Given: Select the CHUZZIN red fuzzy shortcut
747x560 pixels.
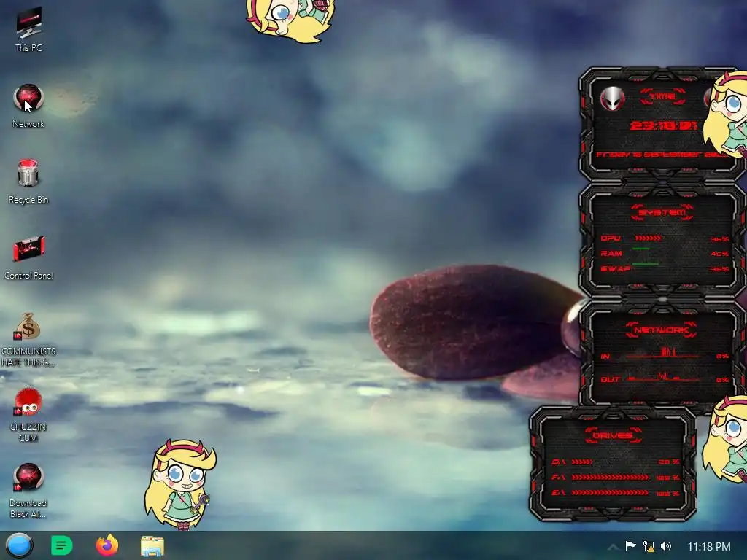Looking at the screenshot, I should [28, 415].
